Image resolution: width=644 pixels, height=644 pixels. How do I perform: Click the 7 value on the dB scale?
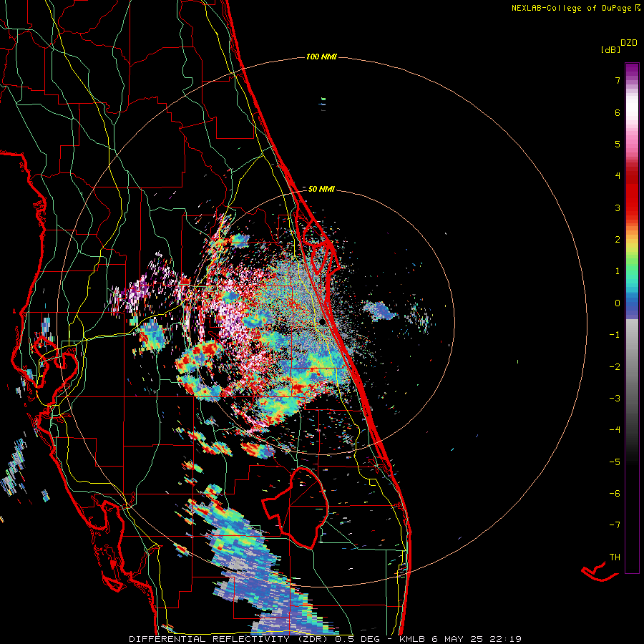618,80
